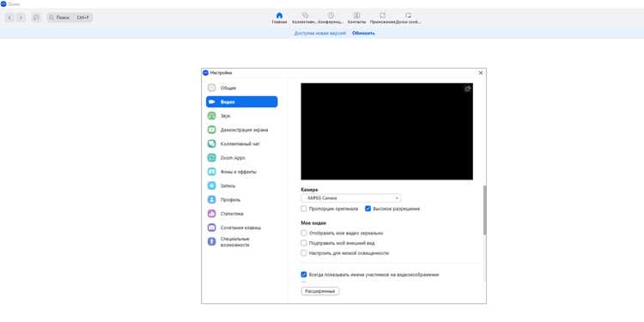Open the Приложения tab
Screen dimensions: 644x322
382,18
